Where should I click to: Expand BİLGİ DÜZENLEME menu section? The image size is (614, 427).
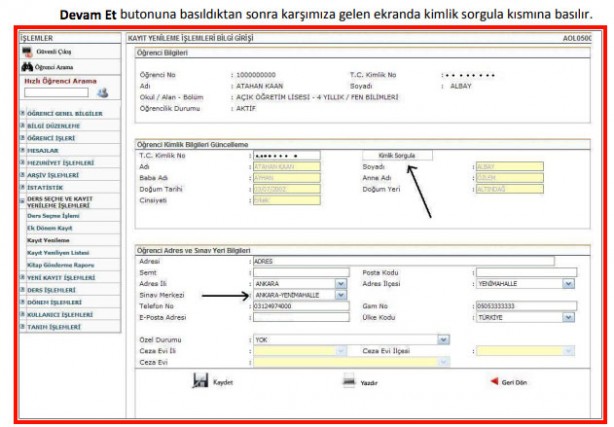click(23, 126)
